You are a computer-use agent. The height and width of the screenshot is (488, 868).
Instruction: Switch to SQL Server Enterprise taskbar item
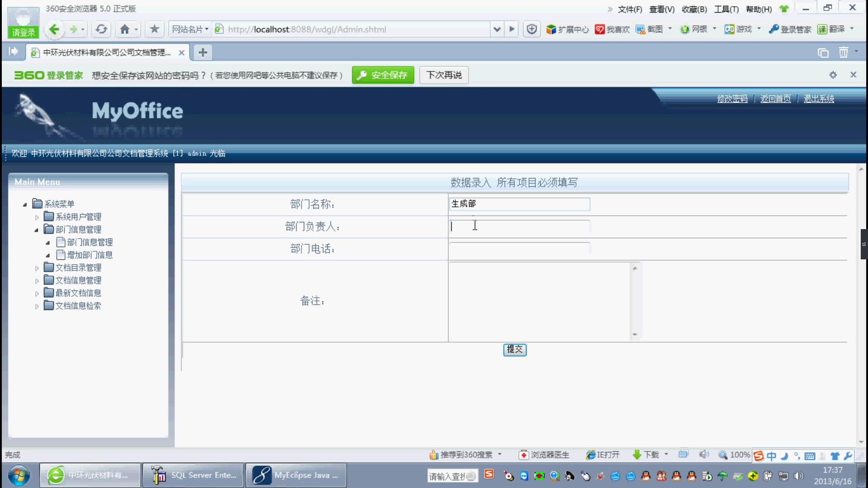point(193,475)
